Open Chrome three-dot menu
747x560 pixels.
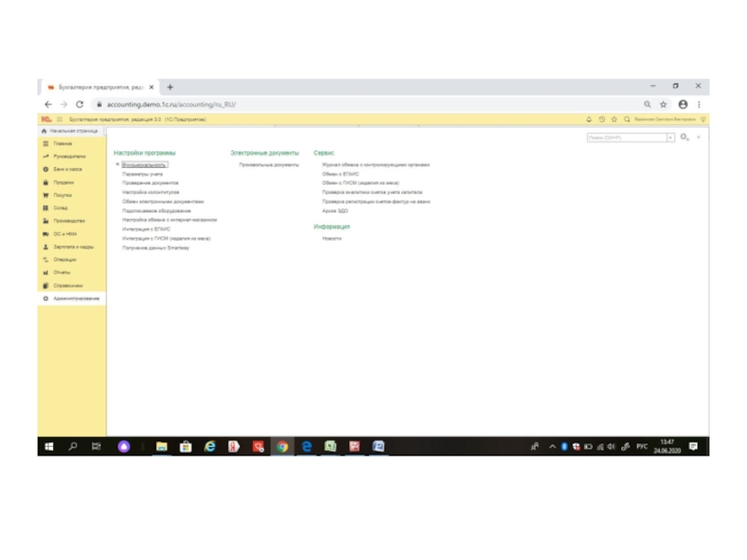coord(699,105)
